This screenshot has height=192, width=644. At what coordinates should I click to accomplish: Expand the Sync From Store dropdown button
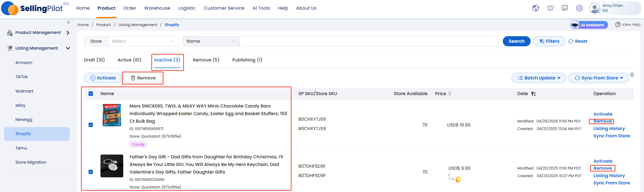pos(598,78)
